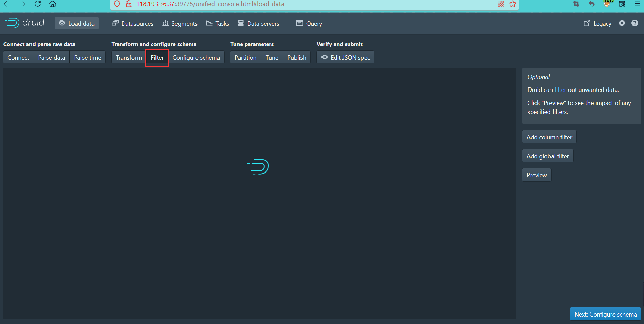Bookmark this page with the star
Image resolution: width=644 pixels, height=324 pixels.
513,4
